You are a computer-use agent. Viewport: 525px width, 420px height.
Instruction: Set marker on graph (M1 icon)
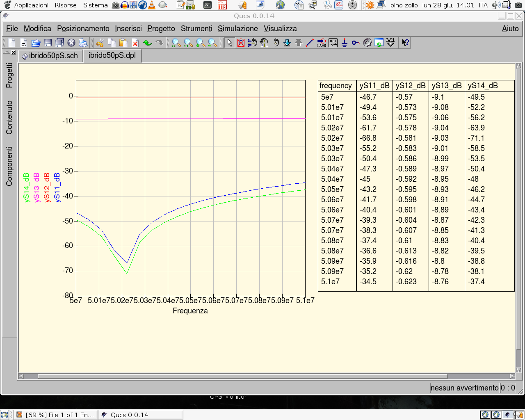tap(390, 43)
